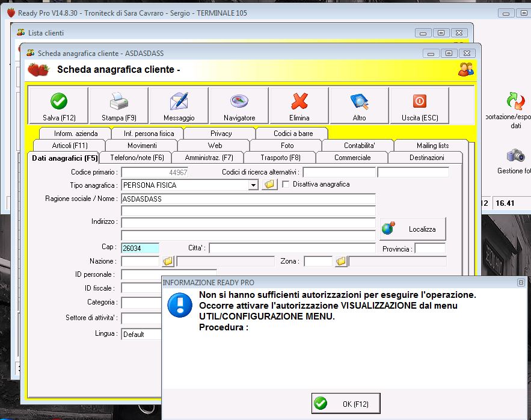
Task: Open folder lookup beside Zona field
Action: coord(341,261)
